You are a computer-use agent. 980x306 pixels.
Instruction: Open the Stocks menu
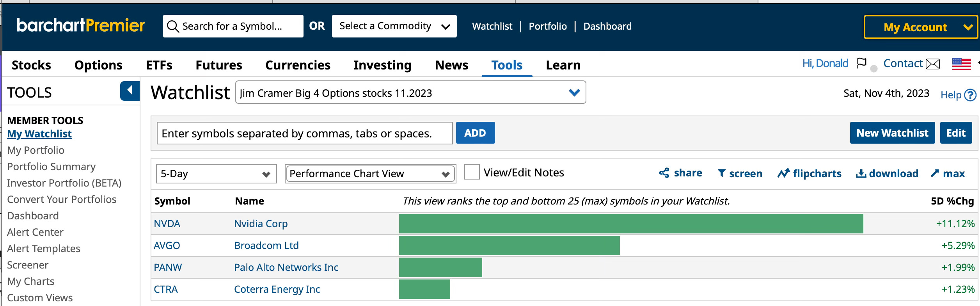(31, 65)
